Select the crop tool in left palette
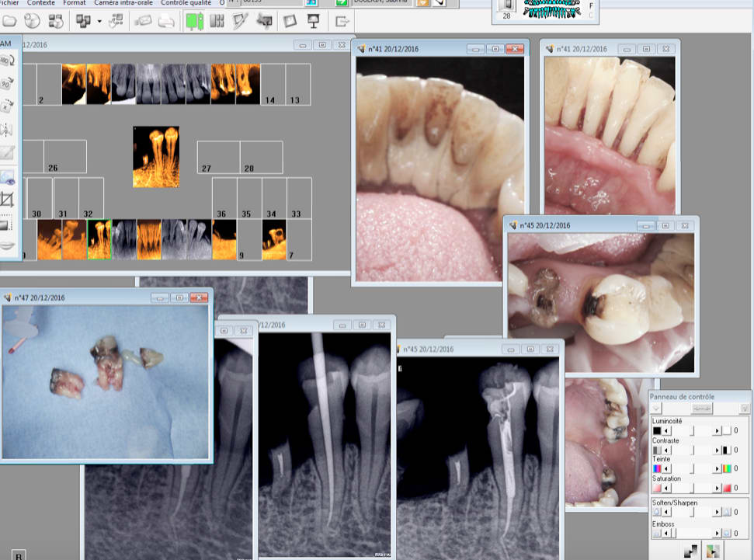 coord(7,198)
